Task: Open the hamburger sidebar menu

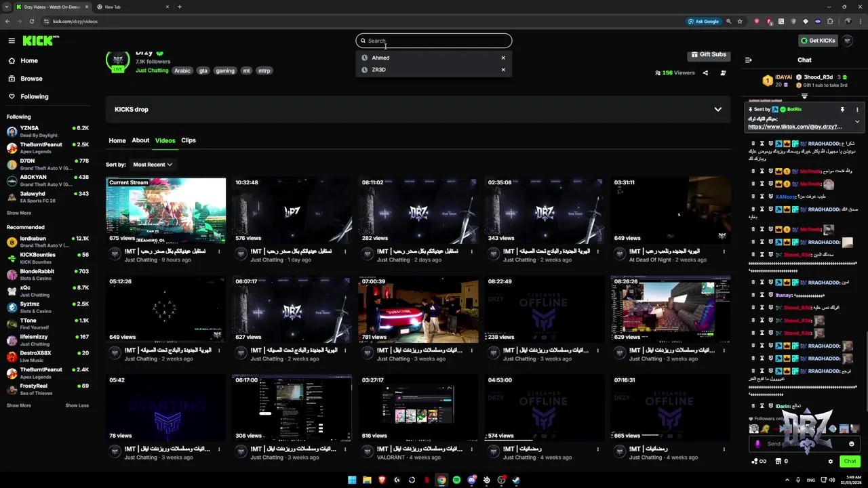Action: point(12,41)
